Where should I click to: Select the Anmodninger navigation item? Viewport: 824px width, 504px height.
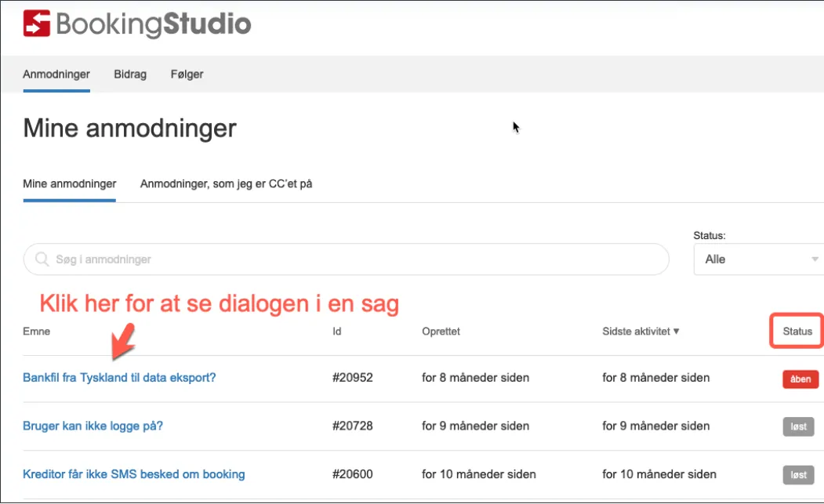pos(56,74)
